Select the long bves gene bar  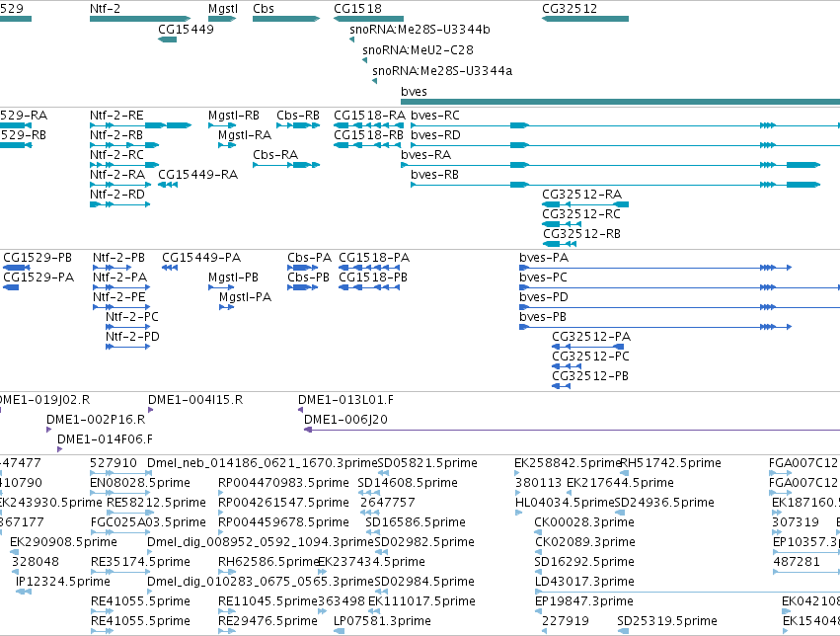(x=620, y=102)
